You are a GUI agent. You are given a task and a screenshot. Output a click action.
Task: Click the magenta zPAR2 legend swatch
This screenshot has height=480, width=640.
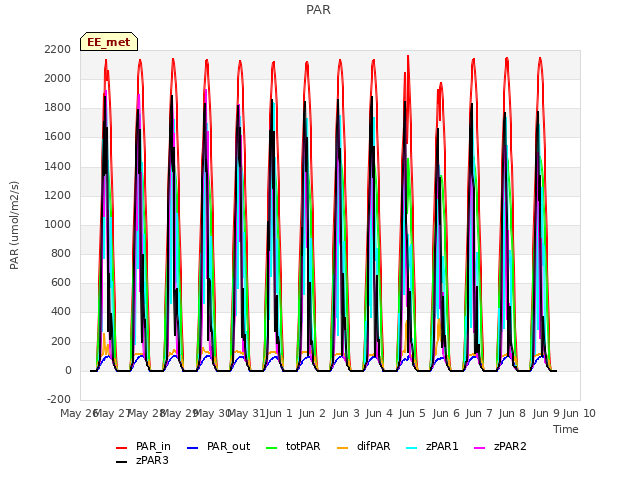480,448
